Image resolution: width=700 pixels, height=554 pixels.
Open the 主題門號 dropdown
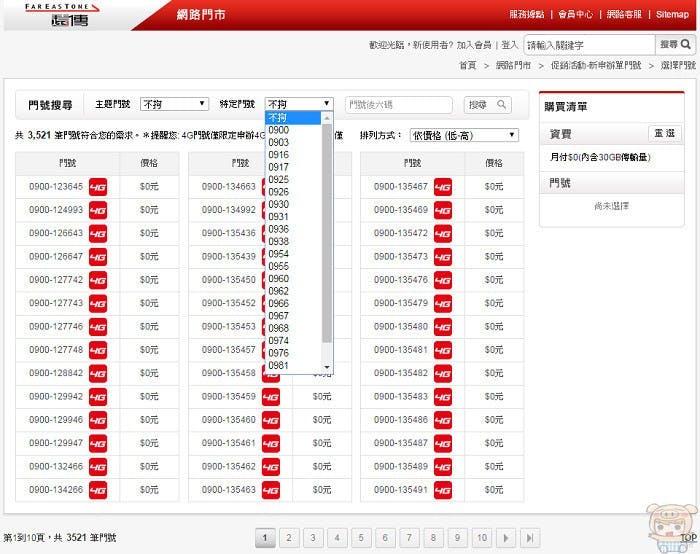point(174,104)
